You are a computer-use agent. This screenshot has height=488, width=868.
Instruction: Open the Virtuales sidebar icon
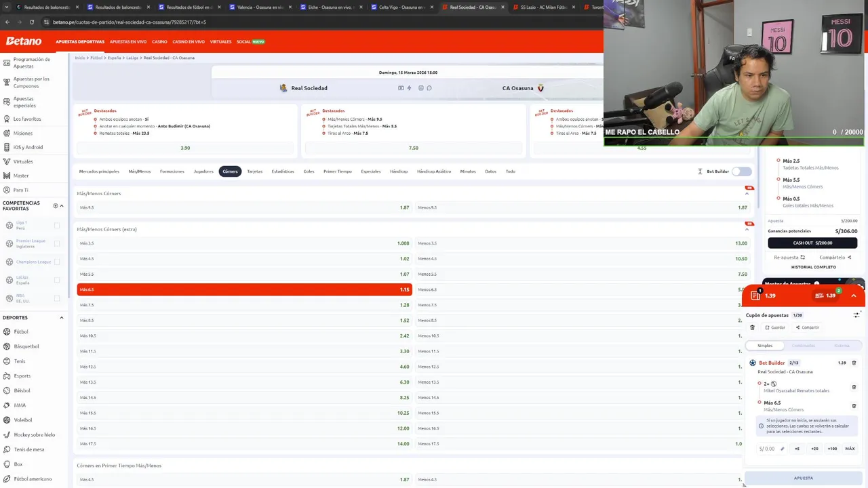[x=7, y=161]
